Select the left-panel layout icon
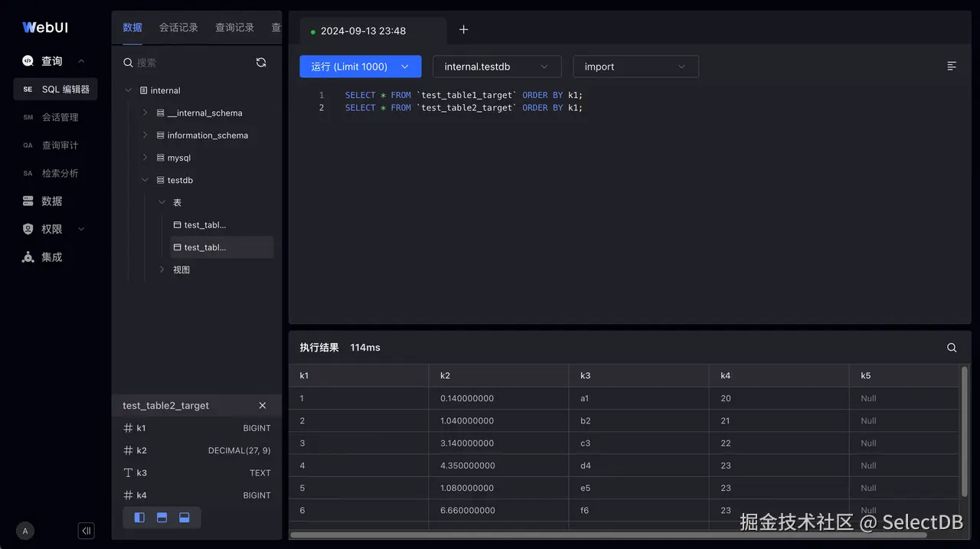Image resolution: width=980 pixels, height=549 pixels. click(139, 518)
